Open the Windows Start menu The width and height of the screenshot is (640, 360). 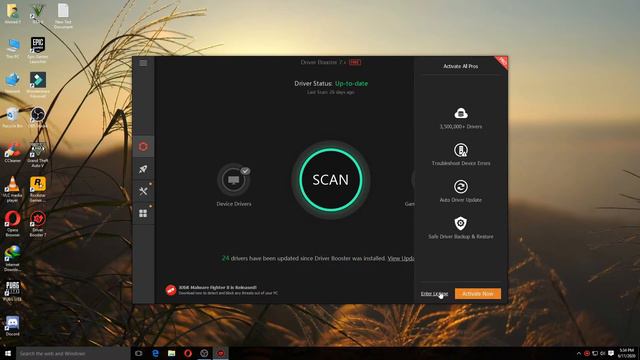[8, 353]
